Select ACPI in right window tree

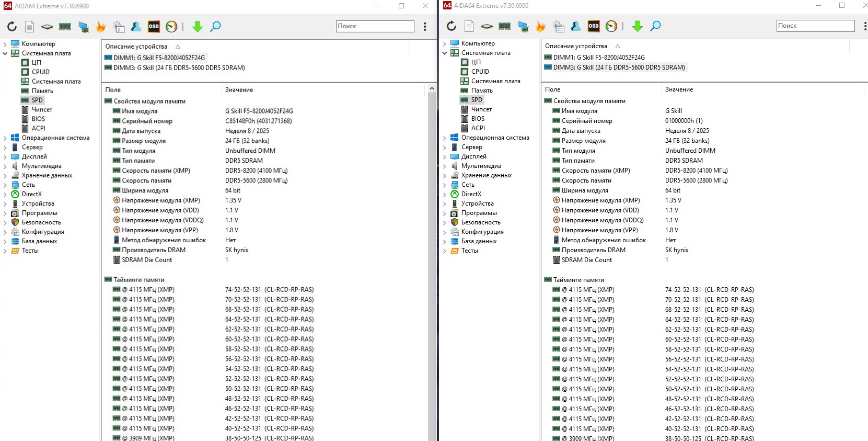[x=478, y=128]
